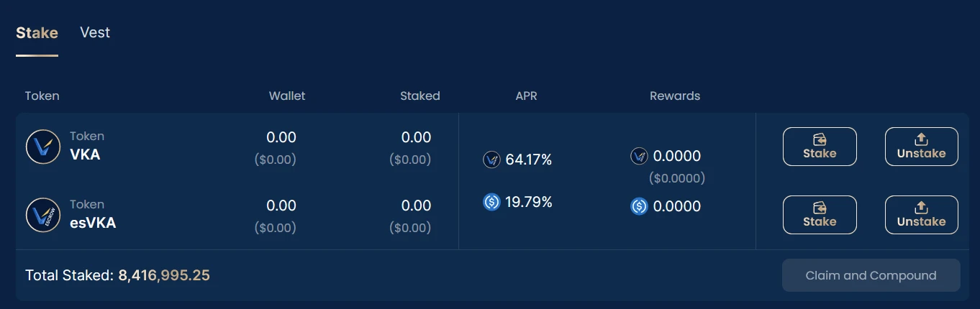Viewport: 980px width, 309px height.
Task: Click the Claim and Compound button
Action: [x=871, y=275]
